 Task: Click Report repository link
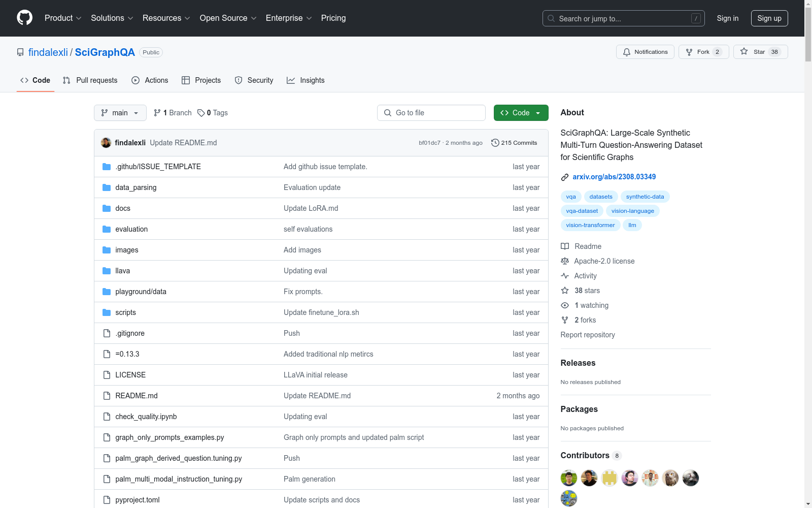588,335
